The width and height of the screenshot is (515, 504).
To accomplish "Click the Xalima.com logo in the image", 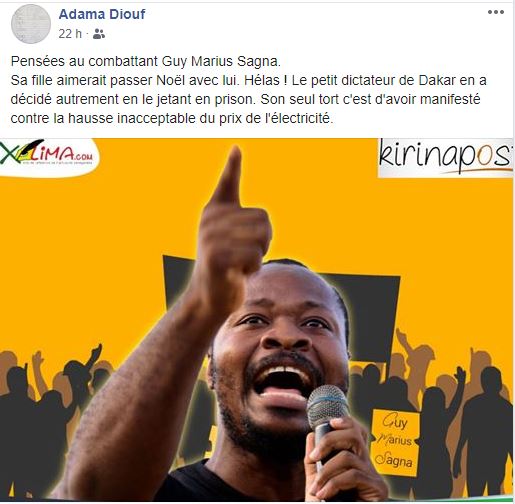I will click(x=48, y=156).
